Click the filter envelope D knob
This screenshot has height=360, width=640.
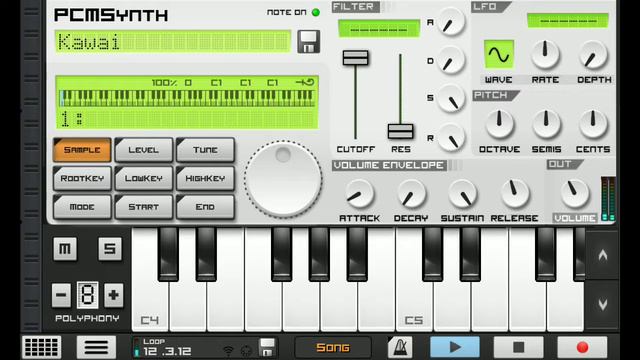(451, 60)
